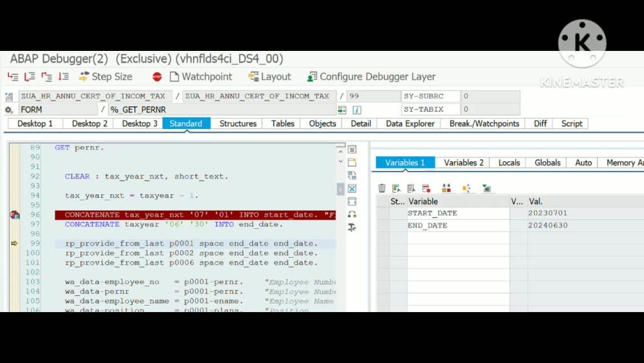644x363 pixels.
Task: Click the X close-window tool icon beside source
Action: [352, 189]
